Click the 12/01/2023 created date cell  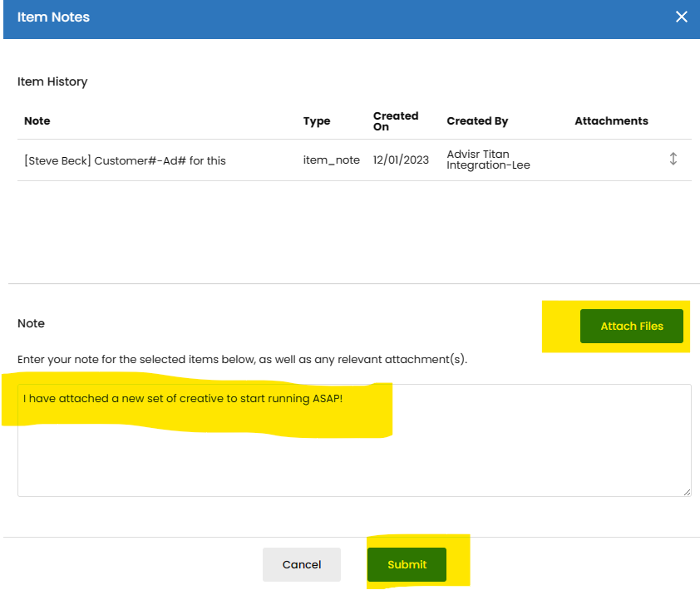tap(401, 160)
